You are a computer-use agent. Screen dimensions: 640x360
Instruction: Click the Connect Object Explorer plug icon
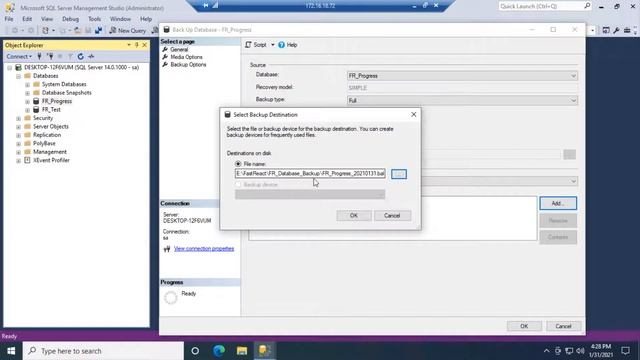point(40,56)
